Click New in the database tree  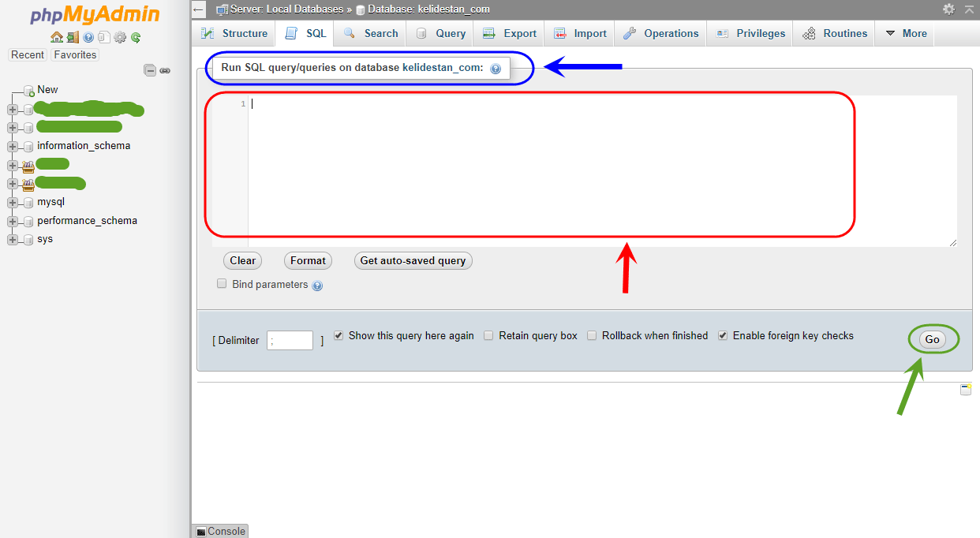pos(47,90)
